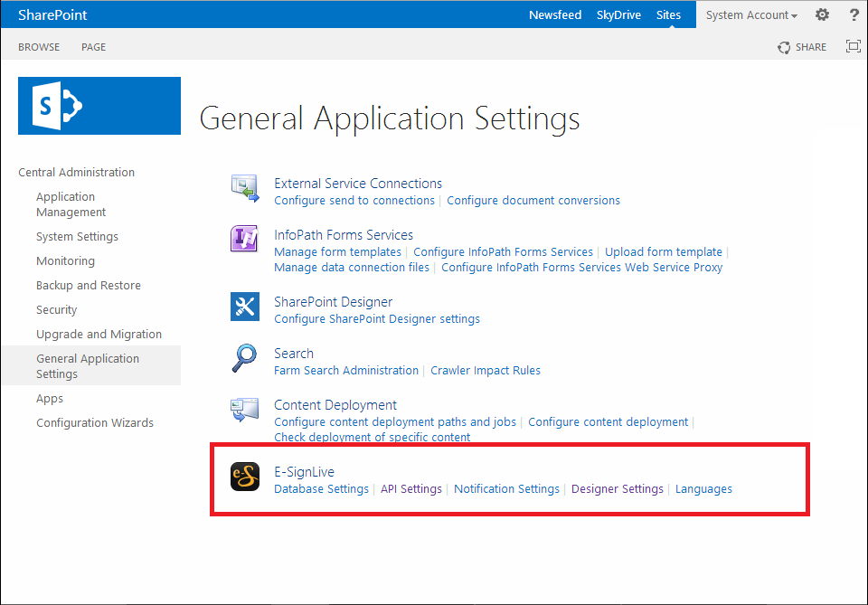
Task: Click the SharePoint Designer tools icon
Action: pyautogui.click(x=245, y=307)
